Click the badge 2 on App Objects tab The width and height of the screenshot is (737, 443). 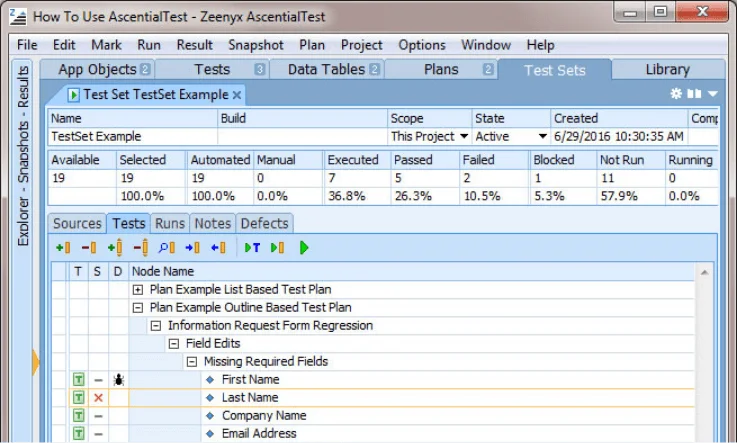145,70
